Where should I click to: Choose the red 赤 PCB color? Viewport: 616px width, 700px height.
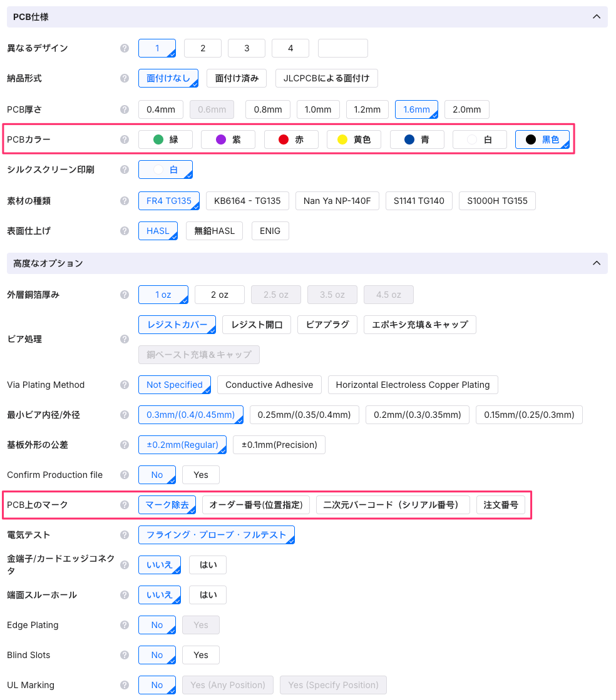pos(291,139)
